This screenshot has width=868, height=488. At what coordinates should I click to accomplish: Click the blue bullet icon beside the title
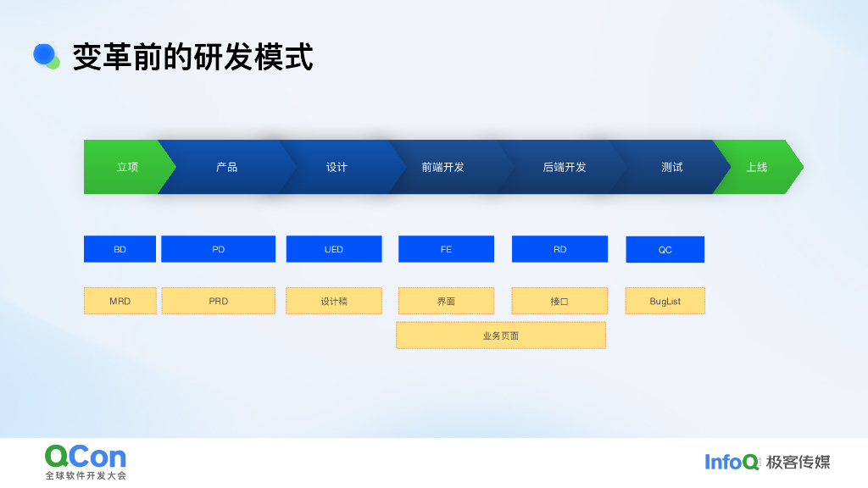click(46, 56)
